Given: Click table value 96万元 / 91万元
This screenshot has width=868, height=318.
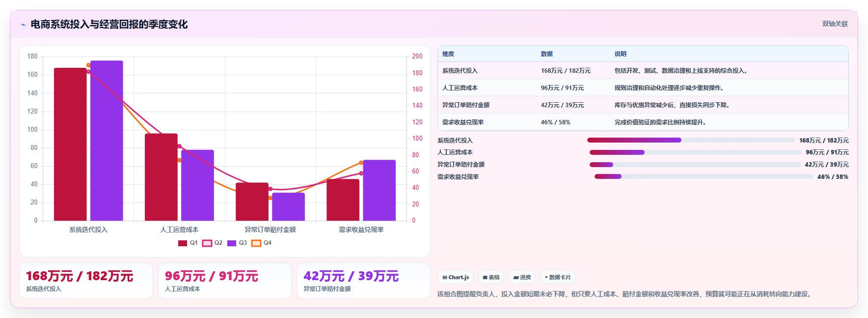Looking at the screenshot, I should pyautogui.click(x=562, y=88).
